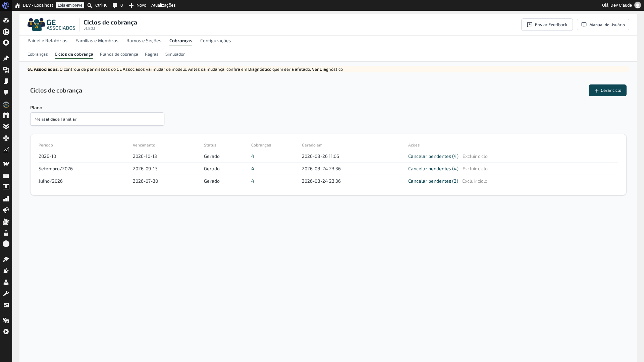Open Comments bubble icon in sidebar

click(6, 93)
